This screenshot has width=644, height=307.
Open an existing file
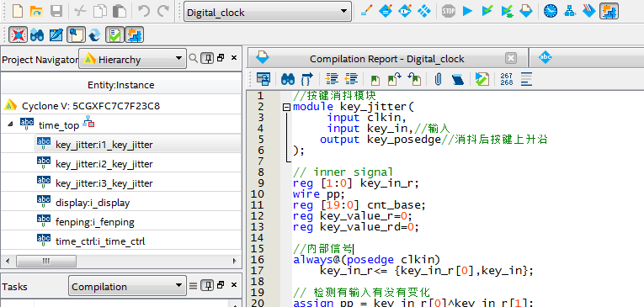click(x=36, y=11)
